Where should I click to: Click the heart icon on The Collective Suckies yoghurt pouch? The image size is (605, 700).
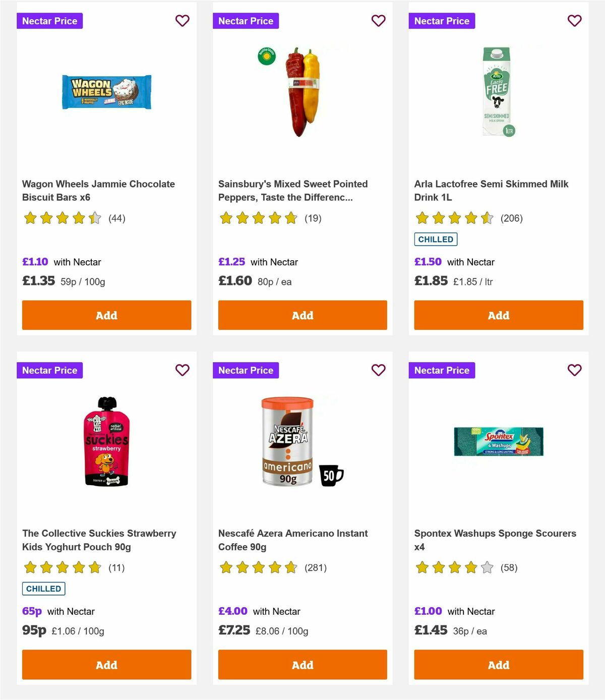[182, 370]
